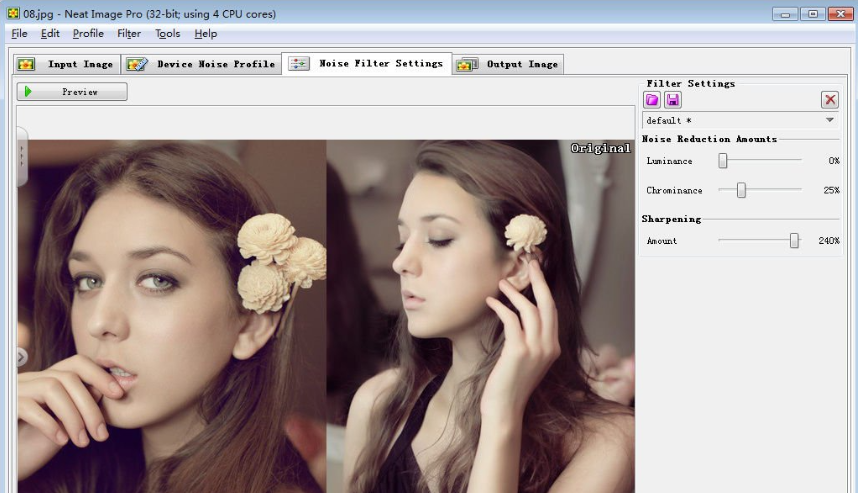Click the Chrominance slider handle
Screen dimensions: 858x493
tap(741, 190)
